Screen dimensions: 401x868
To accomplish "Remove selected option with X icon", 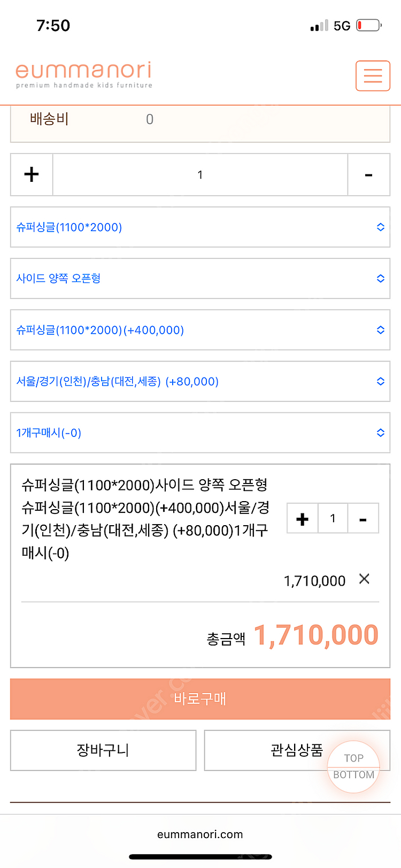I will pyautogui.click(x=364, y=579).
